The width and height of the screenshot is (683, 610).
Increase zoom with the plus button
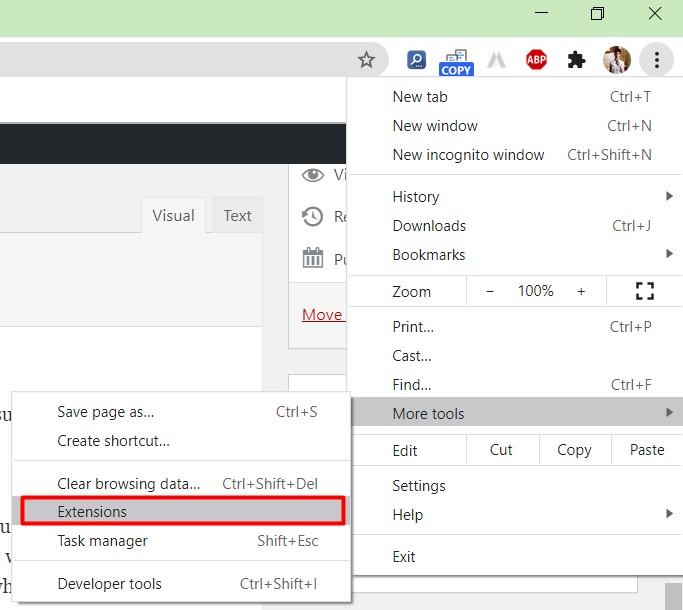coord(581,291)
